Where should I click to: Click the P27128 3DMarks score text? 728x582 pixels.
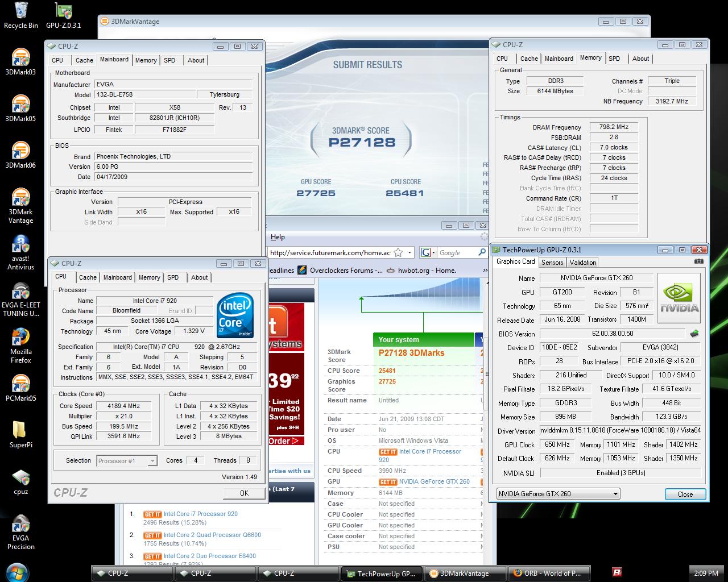[x=412, y=353]
